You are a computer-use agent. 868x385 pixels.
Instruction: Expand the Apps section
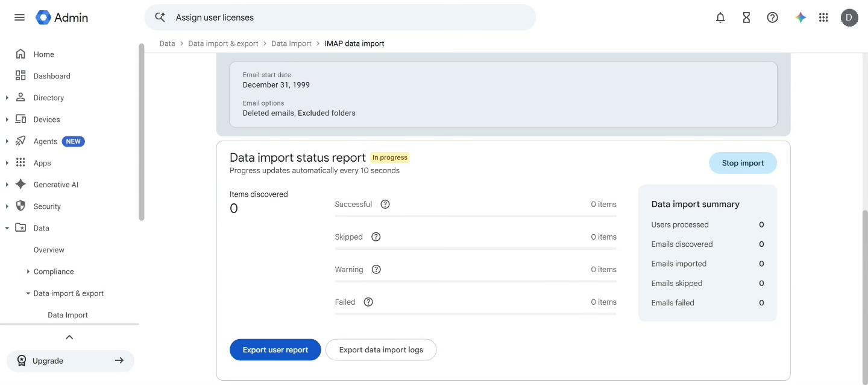pyautogui.click(x=7, y=163)
